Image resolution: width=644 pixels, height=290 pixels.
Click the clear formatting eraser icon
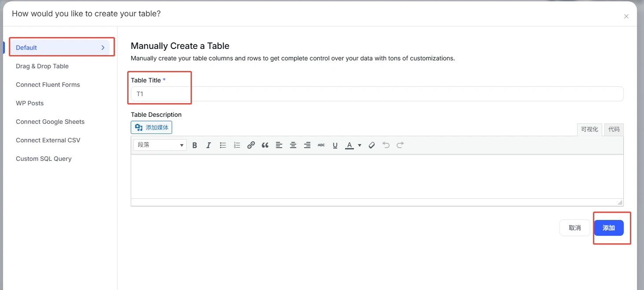pos(372,145)
